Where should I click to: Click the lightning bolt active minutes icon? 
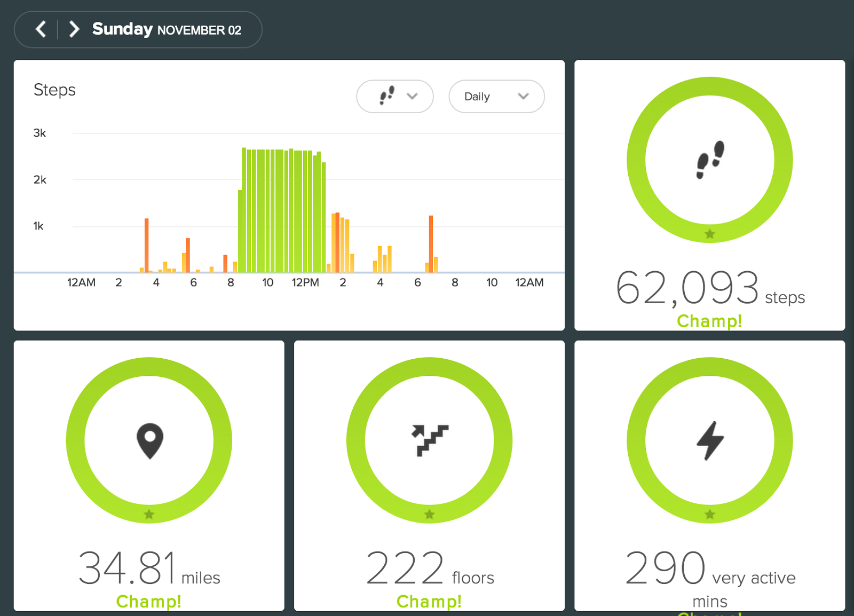(710, 440)
